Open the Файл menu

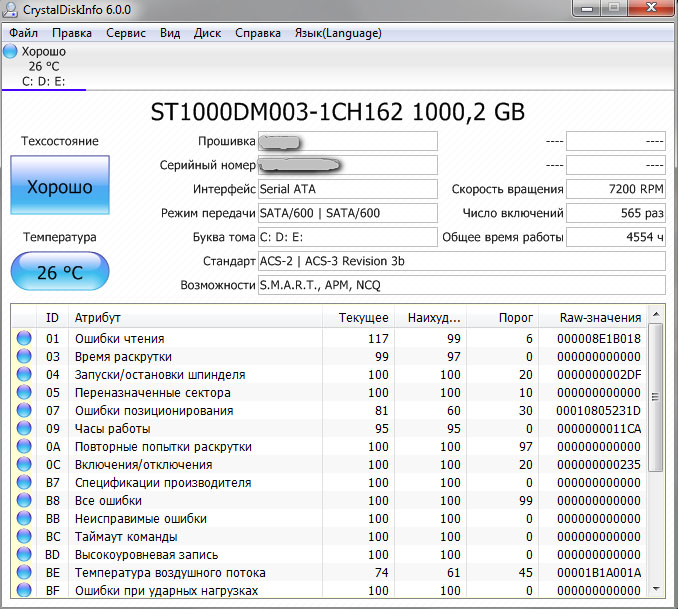click(23, 33)
